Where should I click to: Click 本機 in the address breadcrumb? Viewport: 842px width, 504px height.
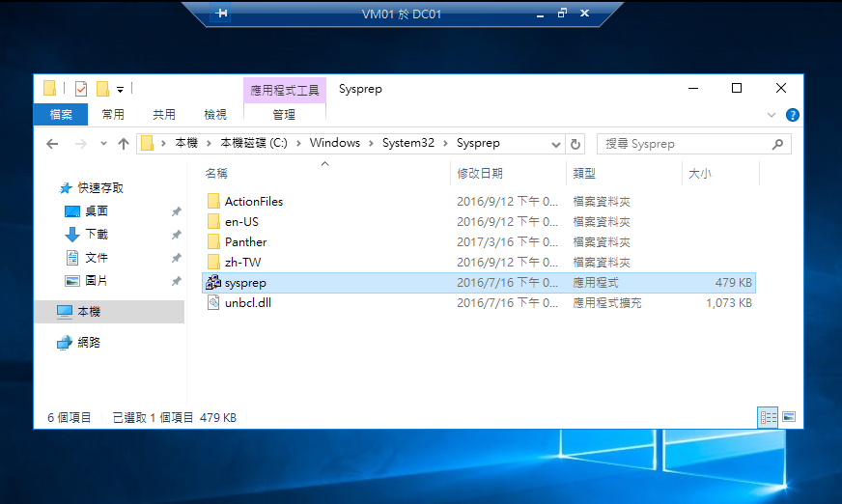click(x=186, y=143)
